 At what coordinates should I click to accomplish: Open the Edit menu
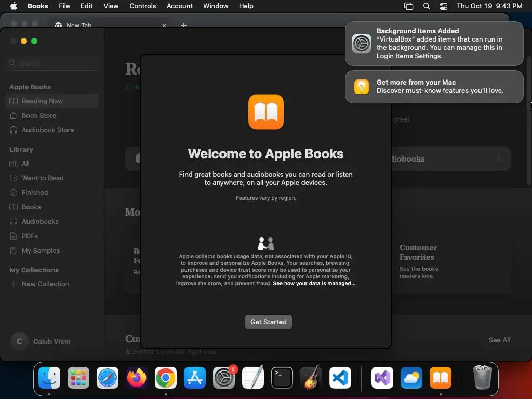click(x=87, y=6)
